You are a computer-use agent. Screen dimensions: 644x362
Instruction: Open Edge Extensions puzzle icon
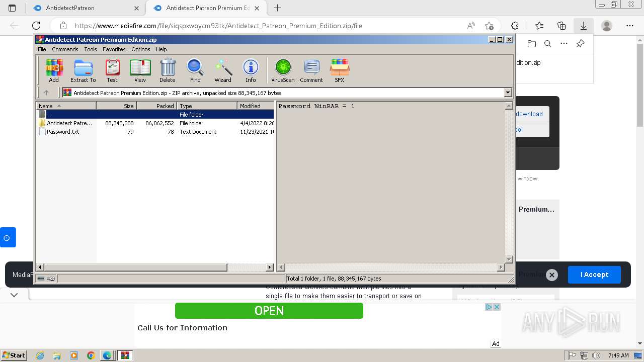click(x=515, y=26)
